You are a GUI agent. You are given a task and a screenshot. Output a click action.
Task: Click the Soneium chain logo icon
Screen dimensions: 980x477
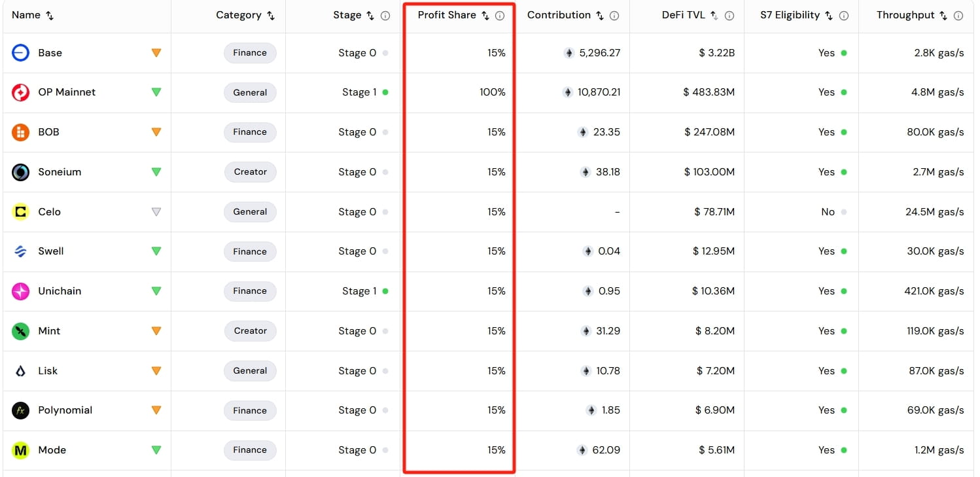21,172
